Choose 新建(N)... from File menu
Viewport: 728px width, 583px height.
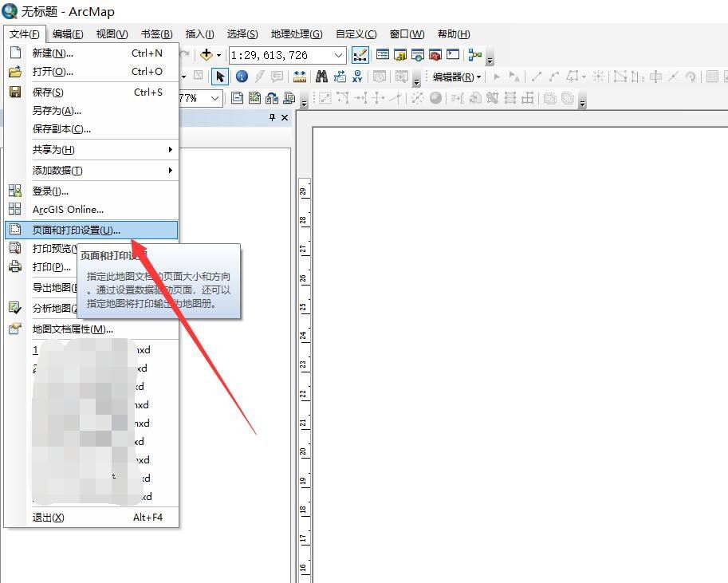(x=92, y=53)
